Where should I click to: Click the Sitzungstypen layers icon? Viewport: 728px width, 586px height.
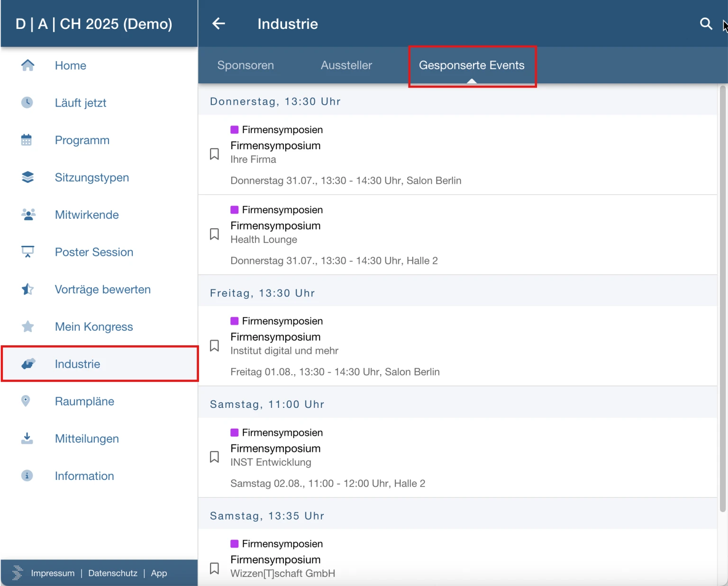(x=27, y=177)
